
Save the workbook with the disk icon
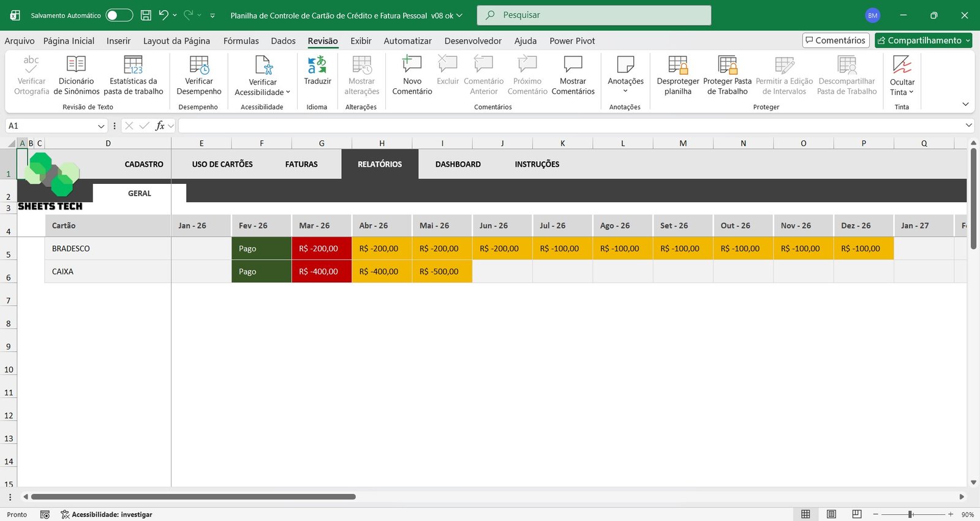pos(146,15)
